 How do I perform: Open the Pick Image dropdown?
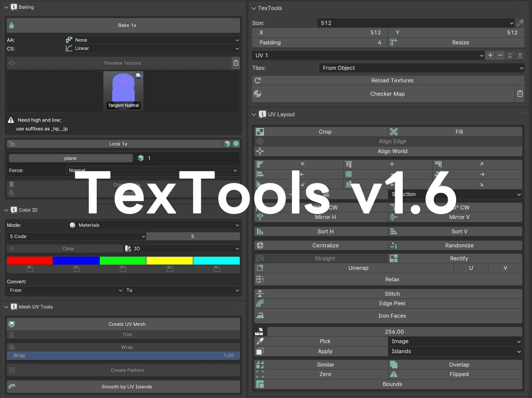pyautogui.click(x=455, y=342)
